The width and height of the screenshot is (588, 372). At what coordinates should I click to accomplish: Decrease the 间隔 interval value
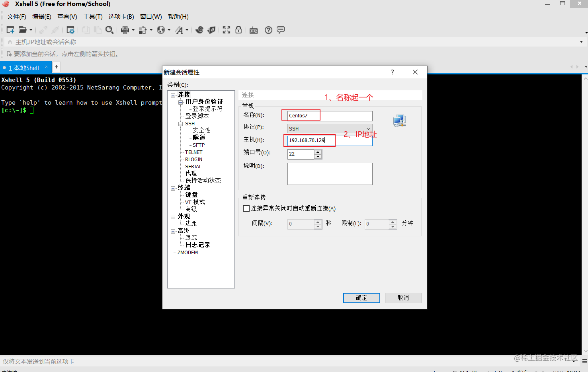pos(318,227)
